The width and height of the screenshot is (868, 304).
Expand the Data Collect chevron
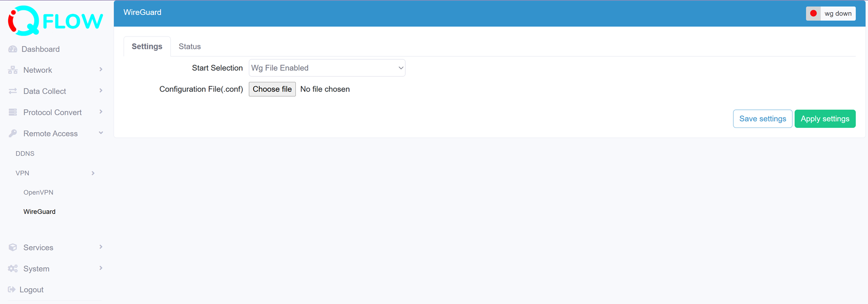[x=101, y=91]
